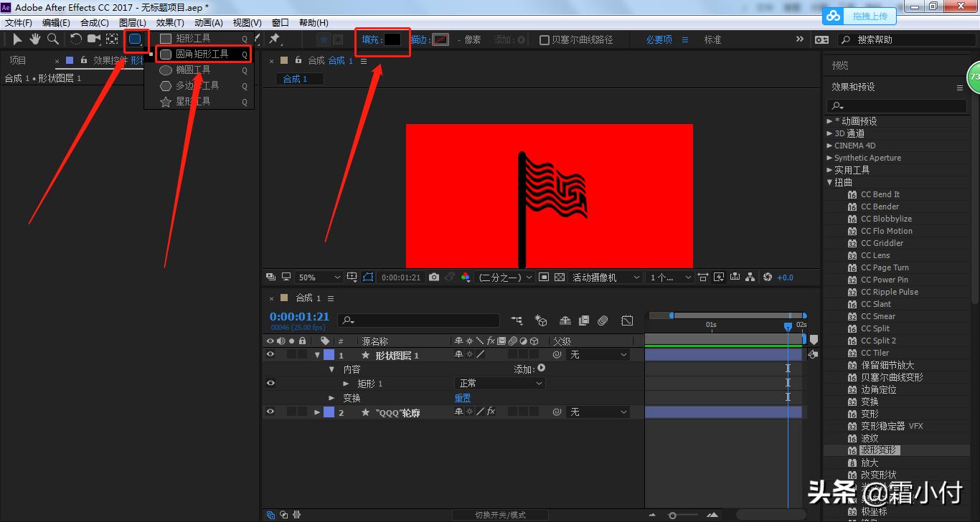This screenshot has height=522, width=980.
Task: Expand the 变换 property group
Action: [x=331, y=398]
